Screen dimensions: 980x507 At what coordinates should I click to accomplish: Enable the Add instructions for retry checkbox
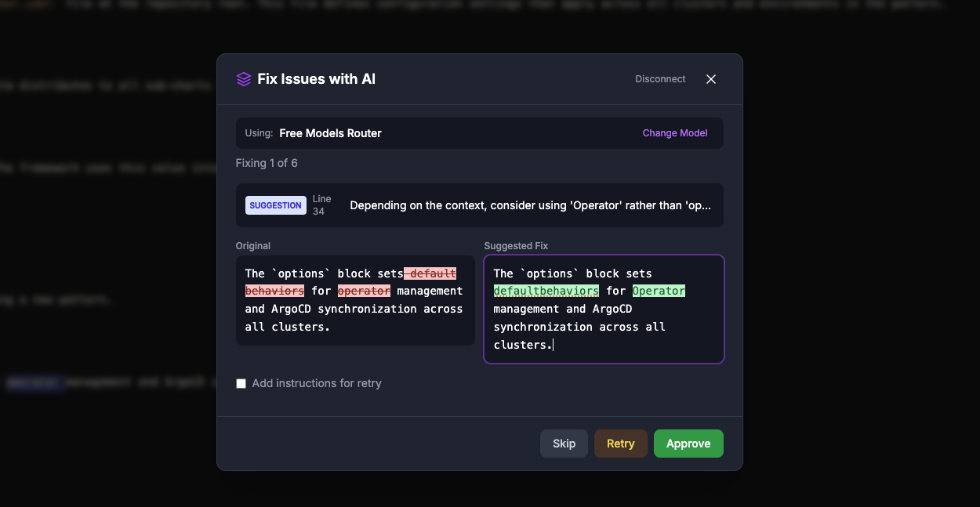[241, 383]
